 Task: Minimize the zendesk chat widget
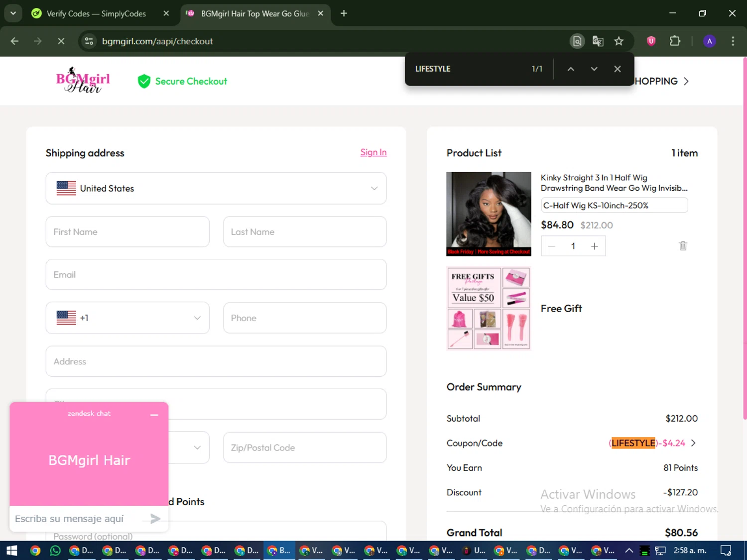154,415
